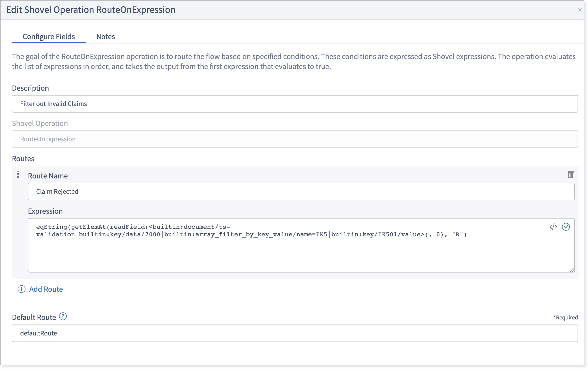Click the Shovel Operation label

coord(40,123)
